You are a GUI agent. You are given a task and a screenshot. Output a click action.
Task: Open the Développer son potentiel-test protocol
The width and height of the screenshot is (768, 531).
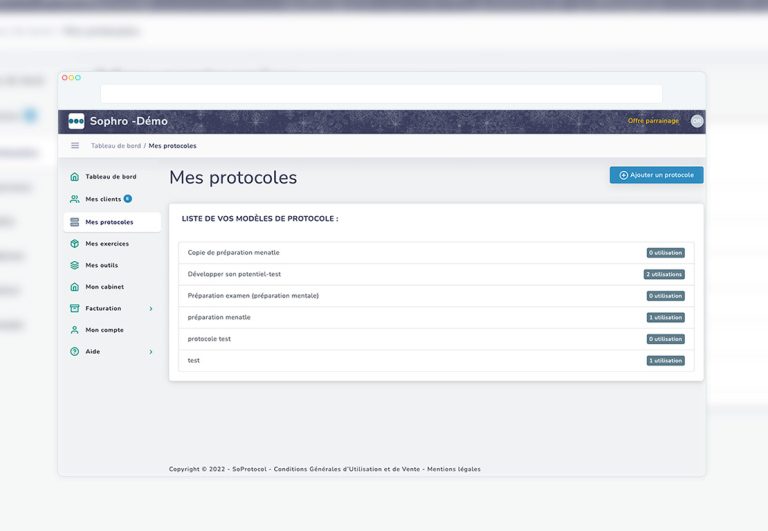point(234,274)
